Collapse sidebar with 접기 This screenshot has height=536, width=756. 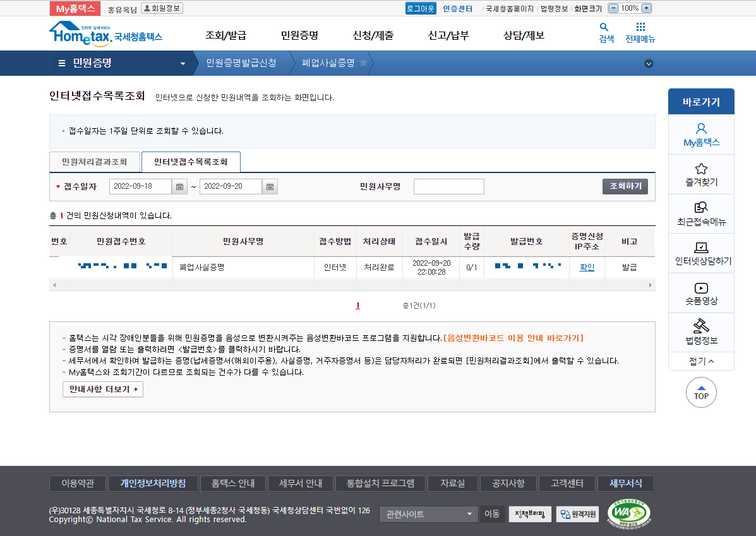[x=701, y=361]
